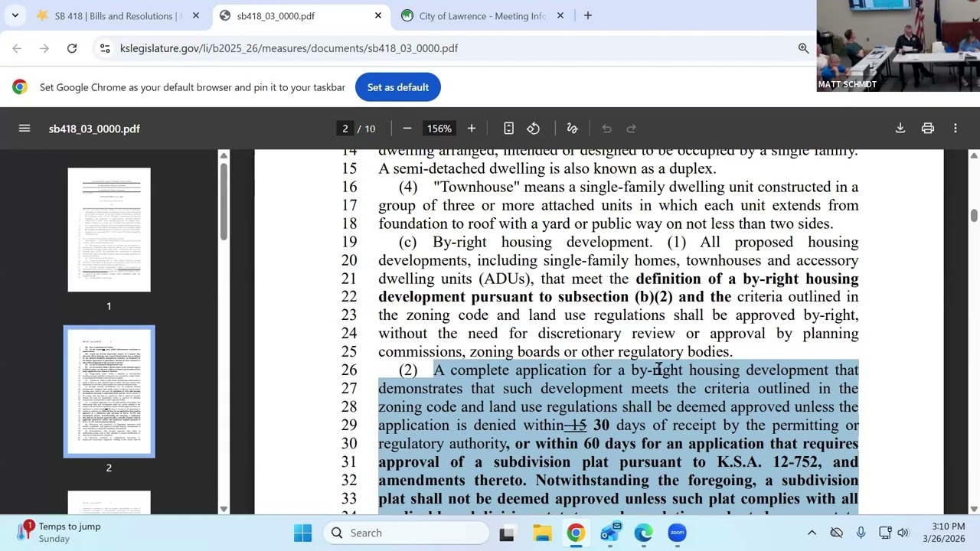
Task: Click the 156% zoom level field
Action: 439,129
